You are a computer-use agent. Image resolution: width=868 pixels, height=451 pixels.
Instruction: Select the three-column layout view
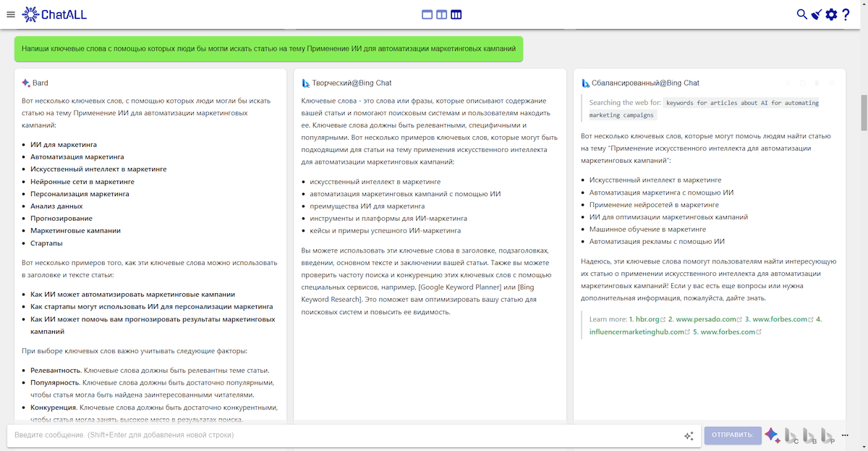pyautogui.click(x=456, y=14)
